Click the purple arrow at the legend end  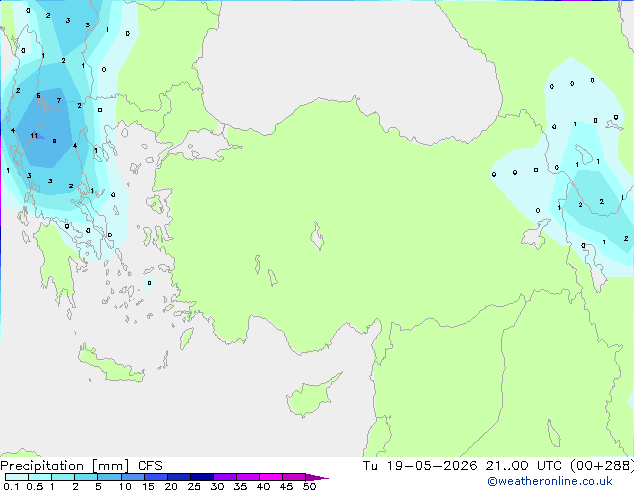pyautogui.click(x=317, y=477)
